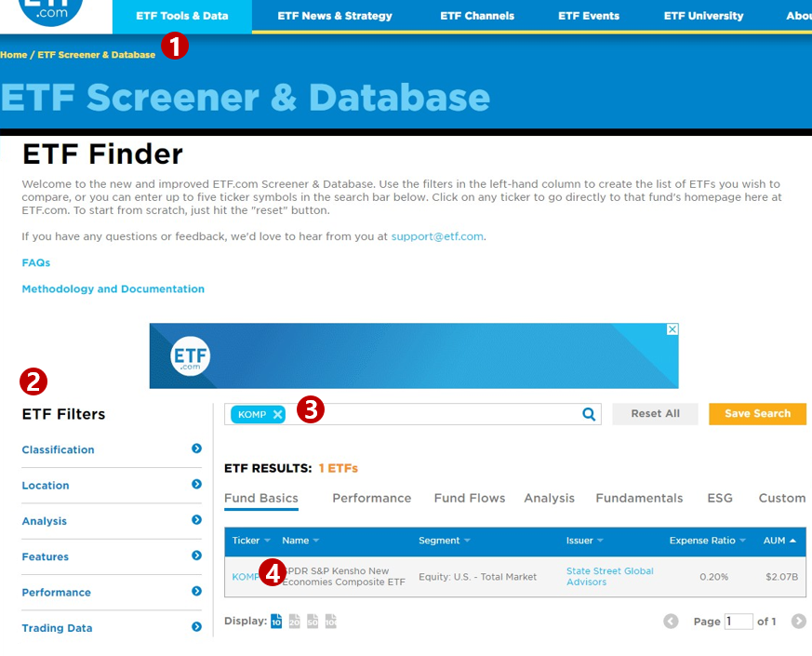Open ETF Events menu

[x=588, y=16]
